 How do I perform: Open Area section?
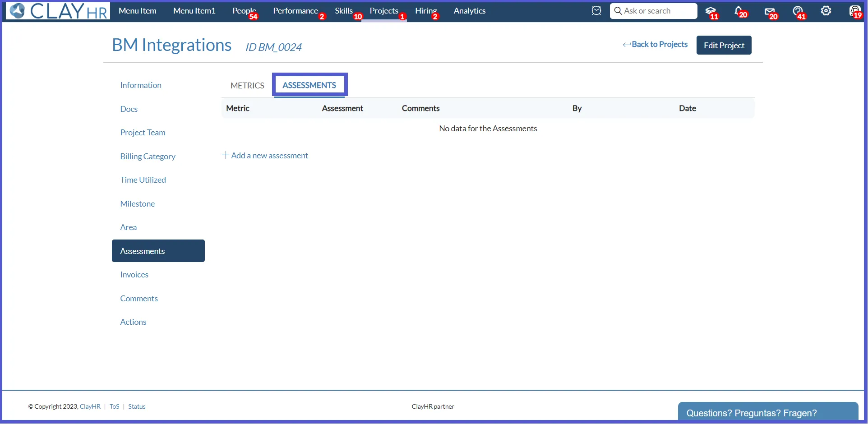129,227
